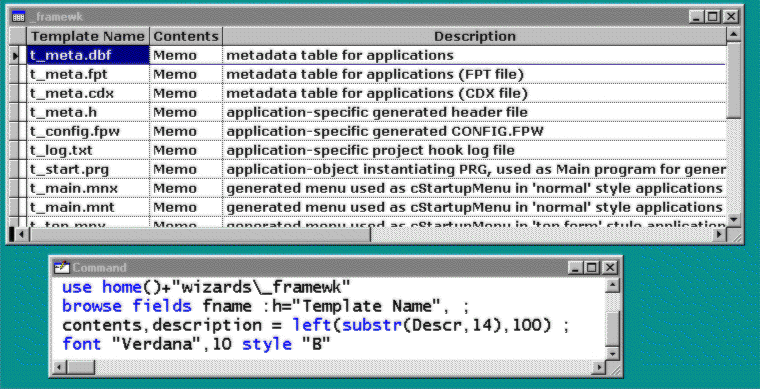Click the _framewk browse window table icon
Screen dimensions: 760x389
pos(18,17)
